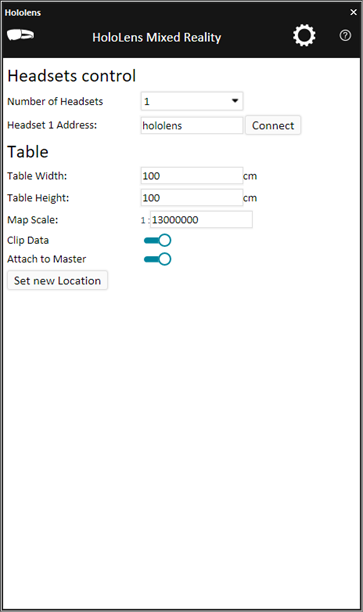
Task: Toggle the Attach to Master switch
Action: pyautogui.click(x=157, y=259)
